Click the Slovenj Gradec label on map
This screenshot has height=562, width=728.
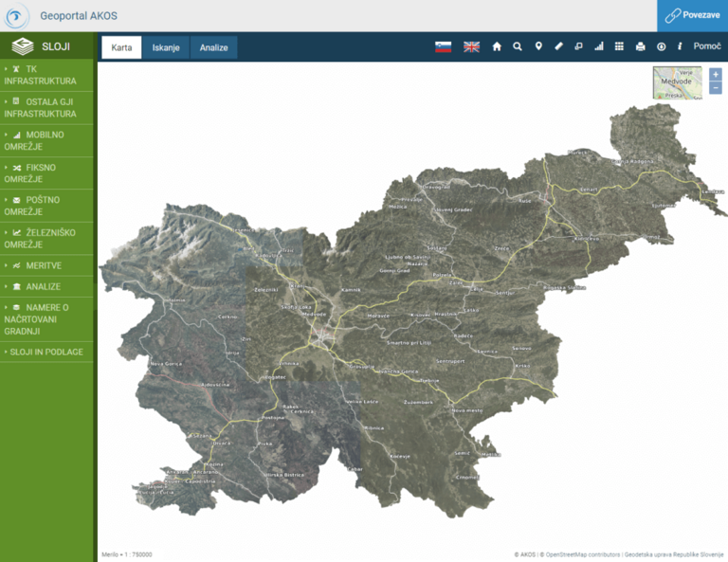pos(454,209)
